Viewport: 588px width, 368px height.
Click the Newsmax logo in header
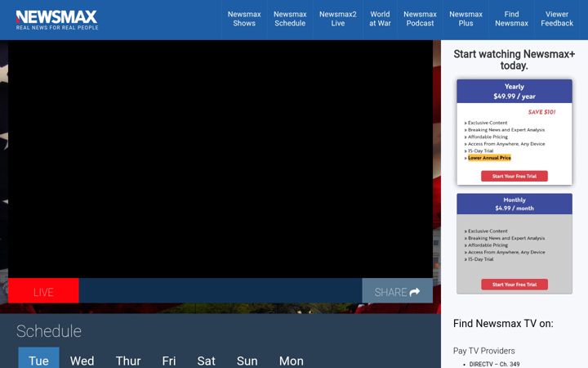pyautogui.click(x=57, y=20)
